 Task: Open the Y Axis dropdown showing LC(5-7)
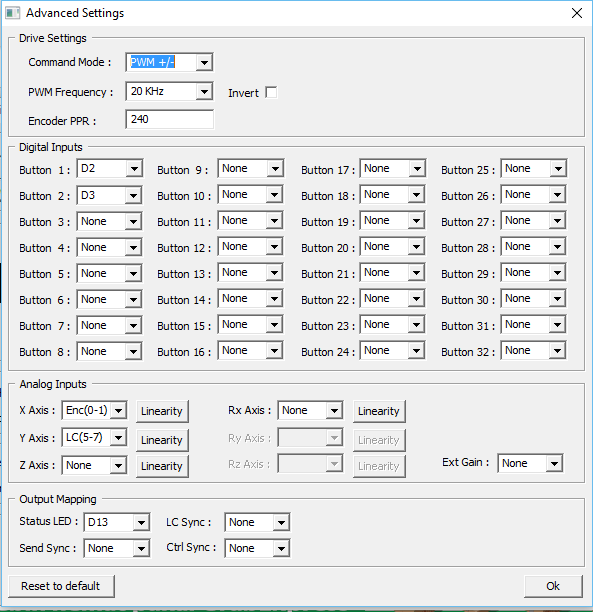tap(94, 438)
